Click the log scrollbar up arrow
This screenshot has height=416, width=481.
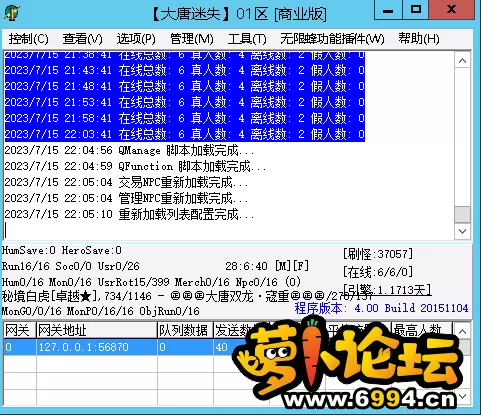462,61
